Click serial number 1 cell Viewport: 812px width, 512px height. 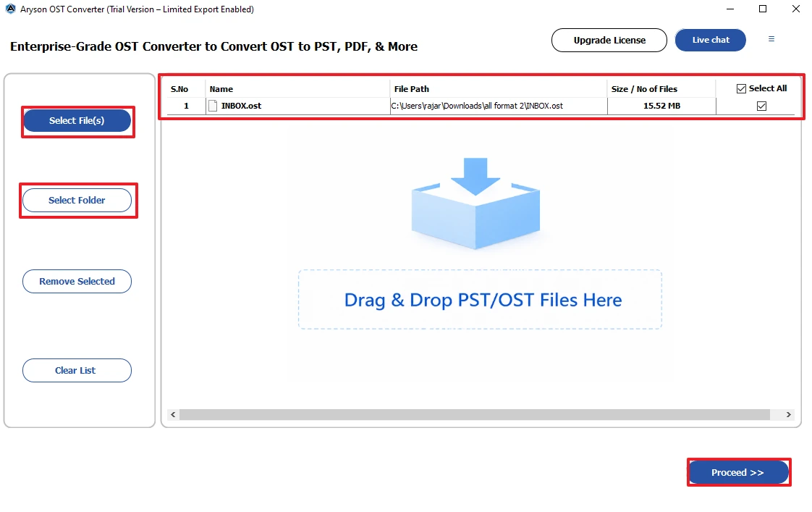186,106
